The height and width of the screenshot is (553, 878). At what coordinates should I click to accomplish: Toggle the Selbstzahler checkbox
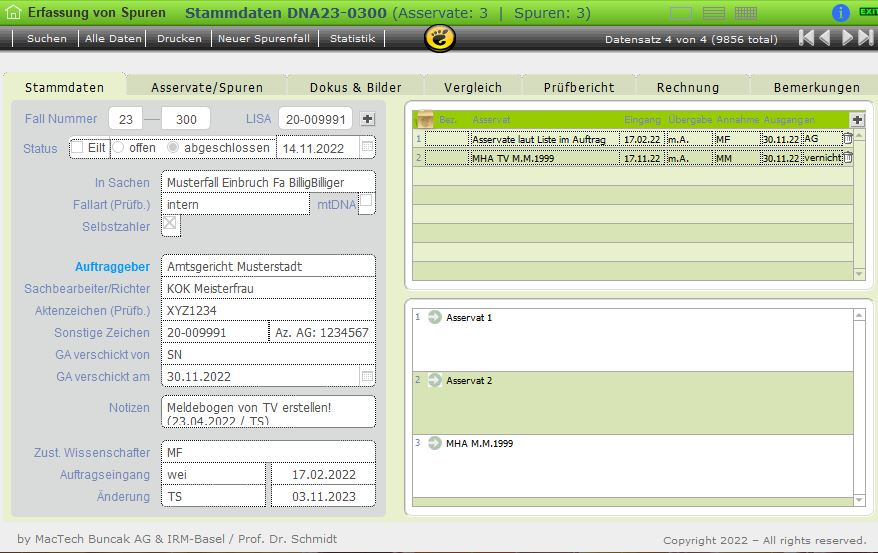(170, 223)
